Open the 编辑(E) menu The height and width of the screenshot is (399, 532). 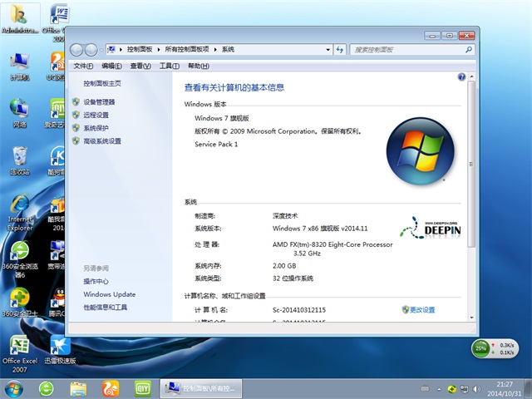coord(111,66)
